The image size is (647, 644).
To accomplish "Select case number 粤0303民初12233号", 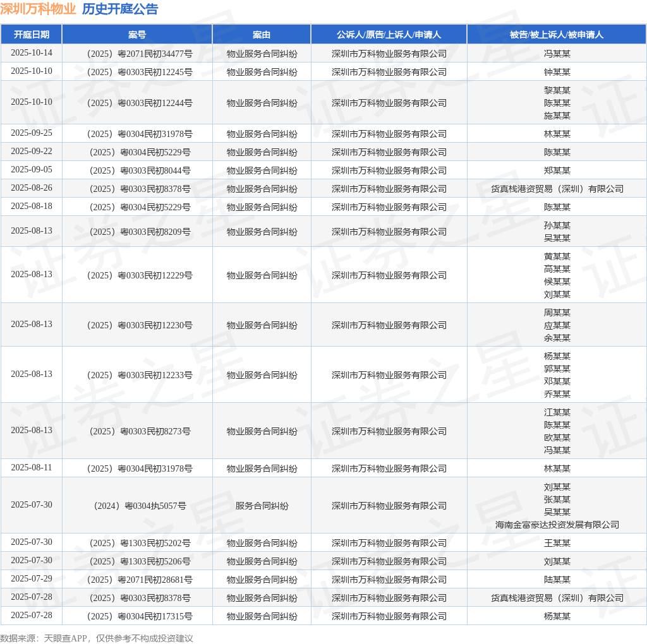I will (140, 375).
